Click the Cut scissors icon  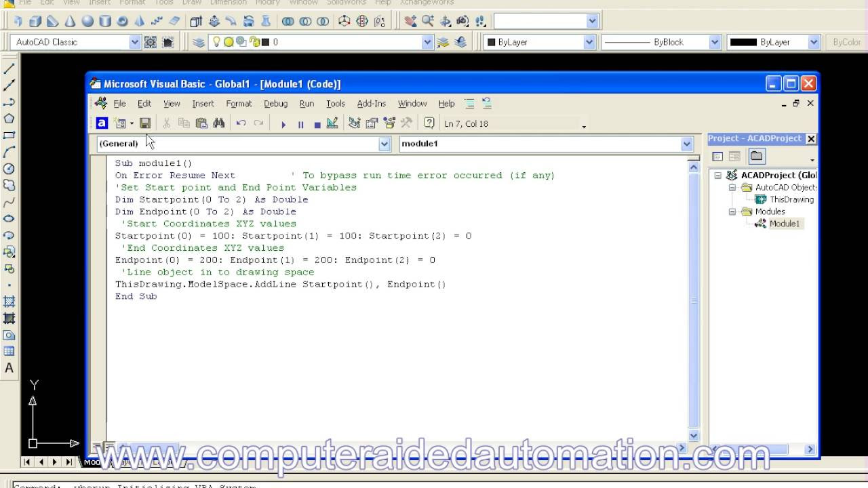tap(166, 123)
